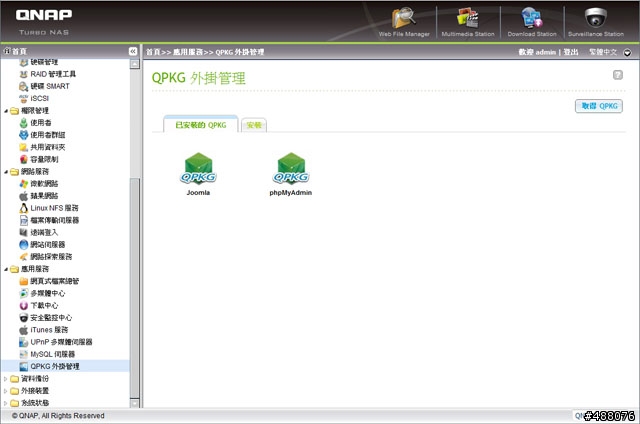Open the Web File Manager icon

click(404, 18)
